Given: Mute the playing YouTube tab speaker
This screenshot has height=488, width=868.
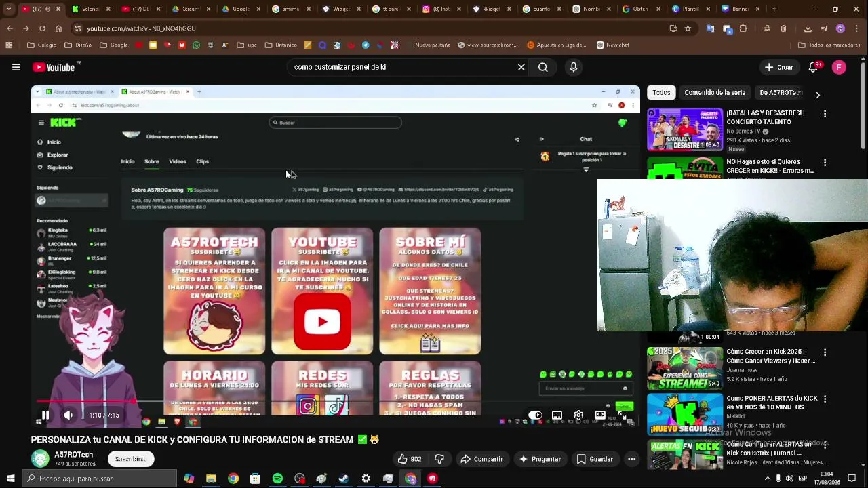Looking at the screenshot, I should coord(47,9).
